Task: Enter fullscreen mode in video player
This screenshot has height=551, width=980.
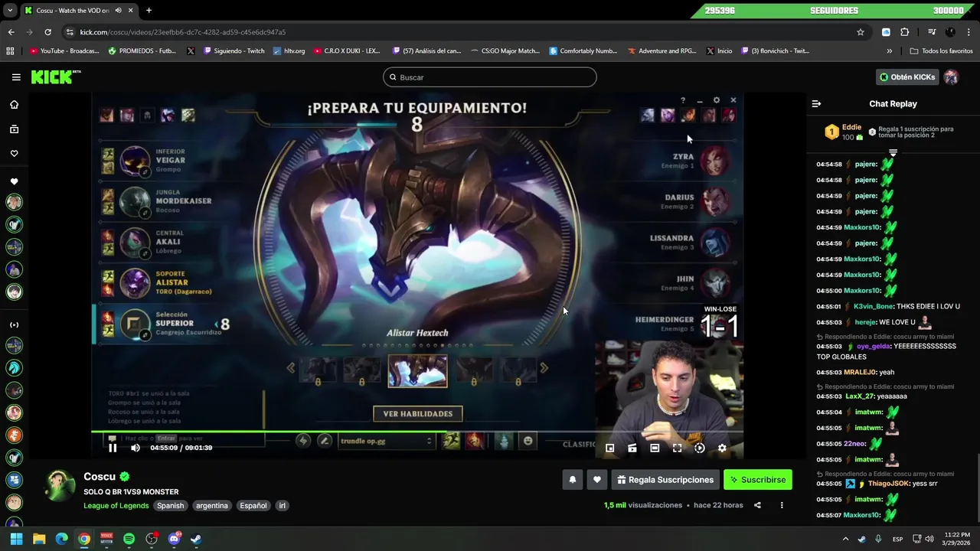Action: tap(677, 448)
